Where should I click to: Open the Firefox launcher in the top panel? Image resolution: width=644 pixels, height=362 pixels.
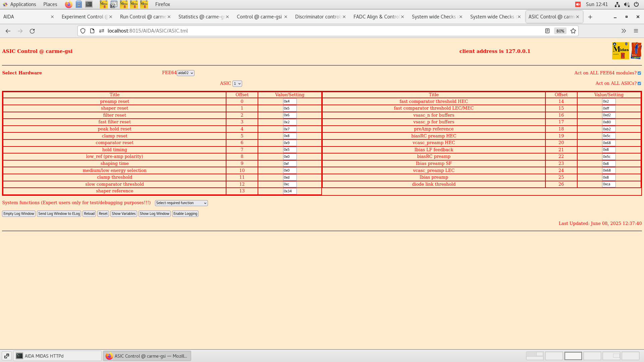[x=68, y=4]
